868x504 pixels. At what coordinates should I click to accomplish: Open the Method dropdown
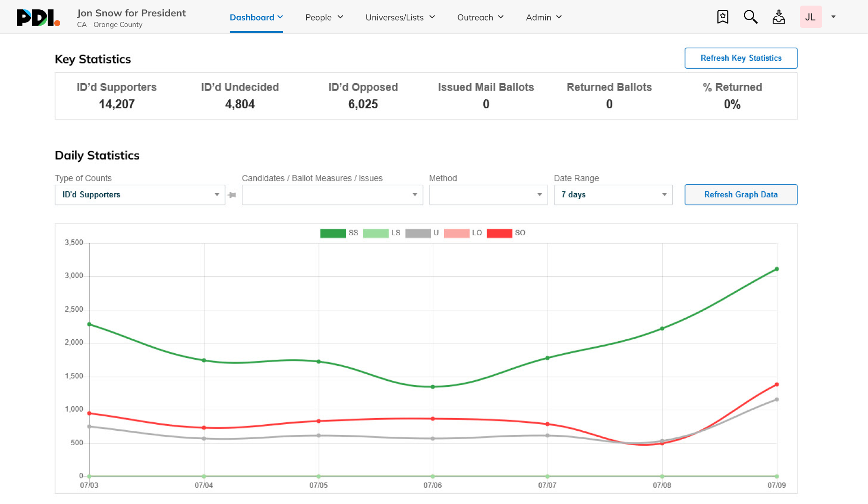tap(488, 195)
